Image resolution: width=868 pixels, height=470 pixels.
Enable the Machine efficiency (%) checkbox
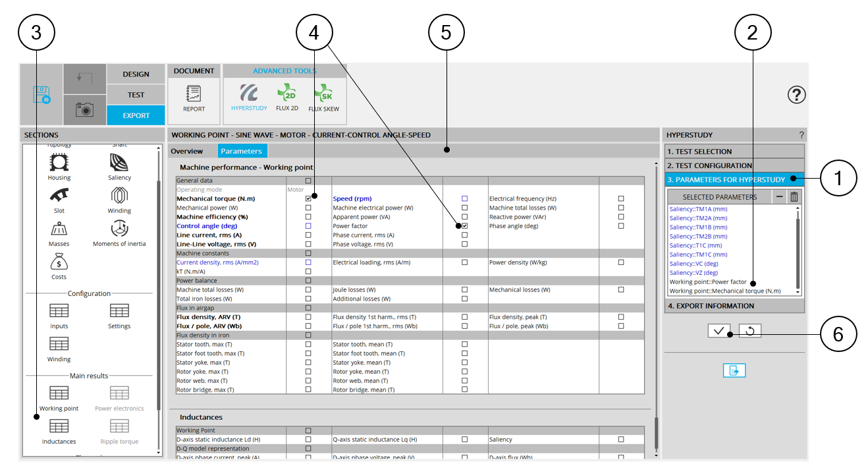(308, 217)
